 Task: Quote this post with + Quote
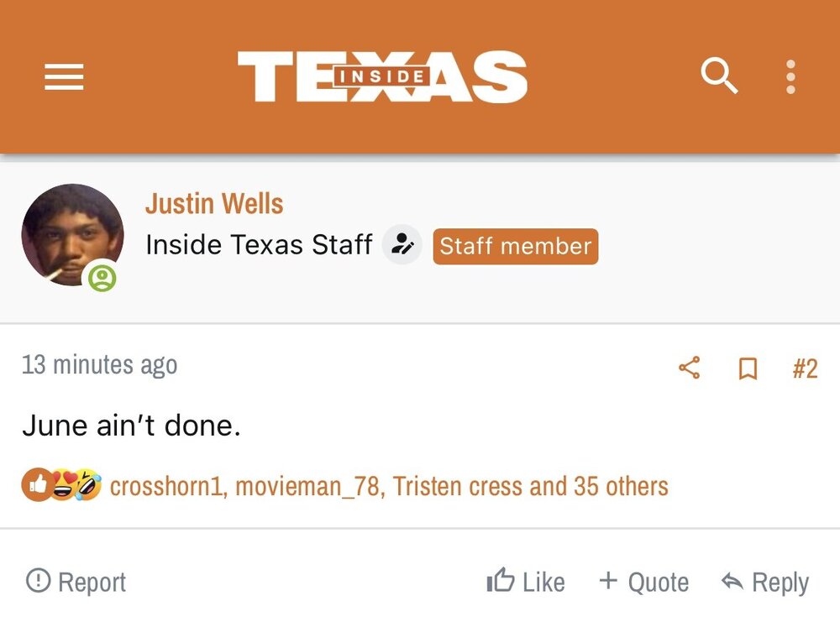pyautogui.click(x=643, y=582)
